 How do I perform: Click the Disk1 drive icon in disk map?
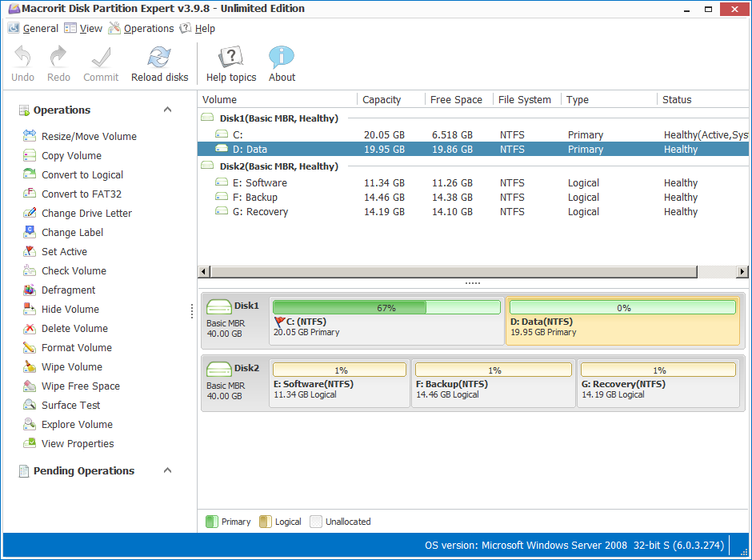tap(218, 307)
